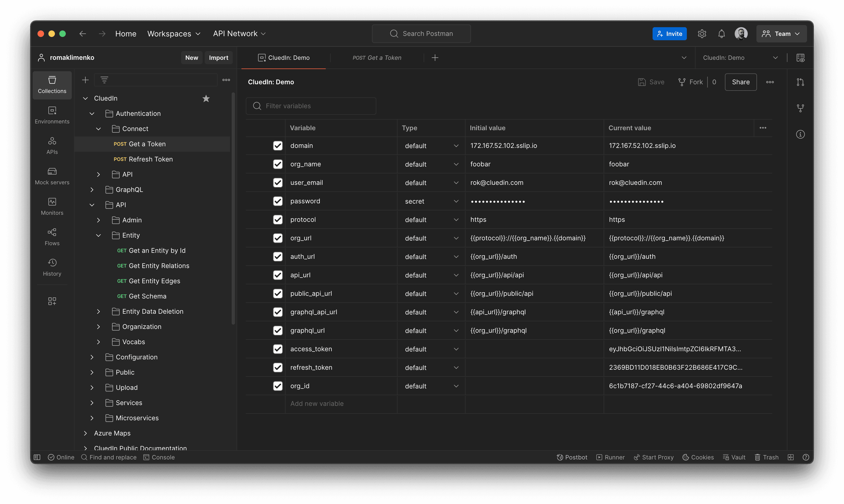The height and width of the screenshot is (504, 844).
Task: Open sidebar three-dots options menu
Action: [x=226, y=80]
